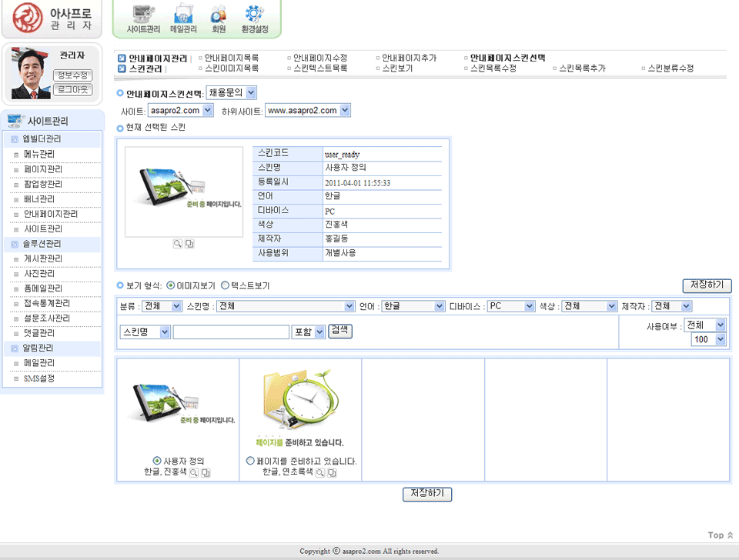Open 환경설정 gear icon

click(x=255, y=18)
